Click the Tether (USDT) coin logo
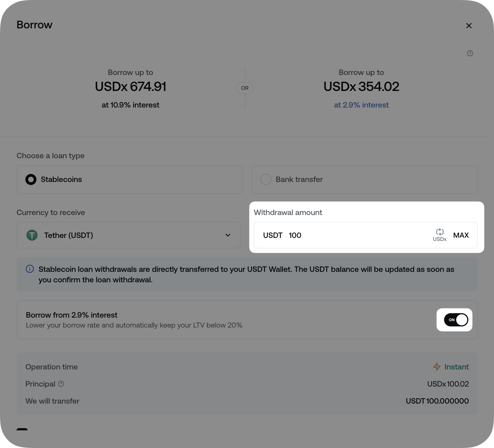This screenshot has width=494, height=448. (32, 235)
